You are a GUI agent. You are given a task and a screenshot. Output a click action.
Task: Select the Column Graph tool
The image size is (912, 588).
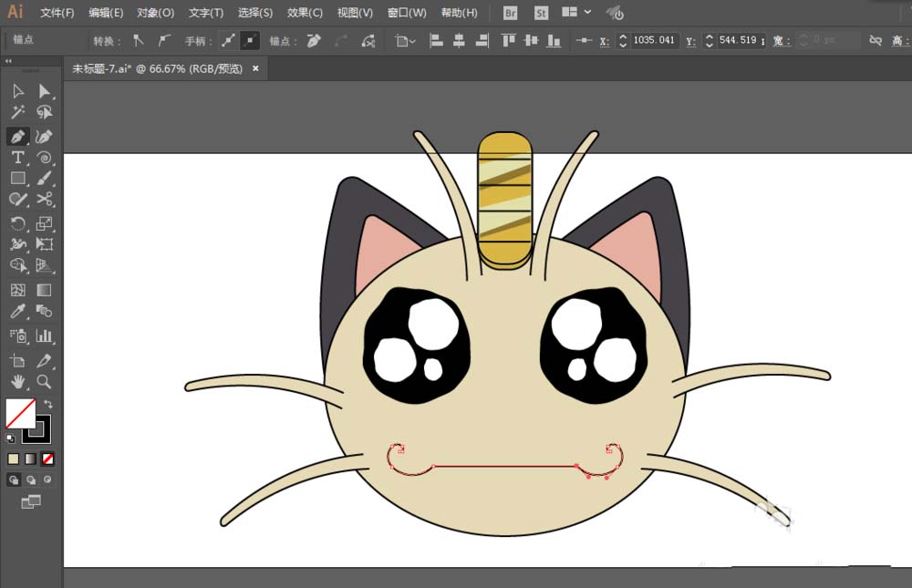click(x=44, y=335)
